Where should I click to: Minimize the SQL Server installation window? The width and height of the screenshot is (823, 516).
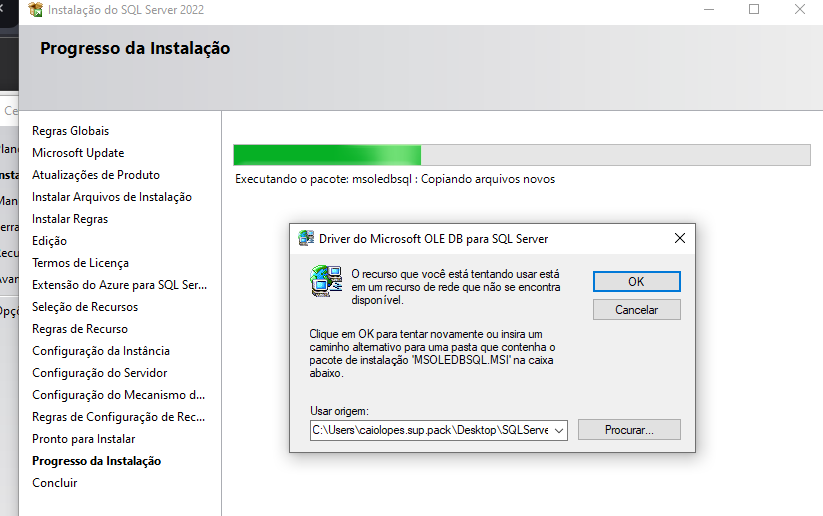tap(709, 10)
